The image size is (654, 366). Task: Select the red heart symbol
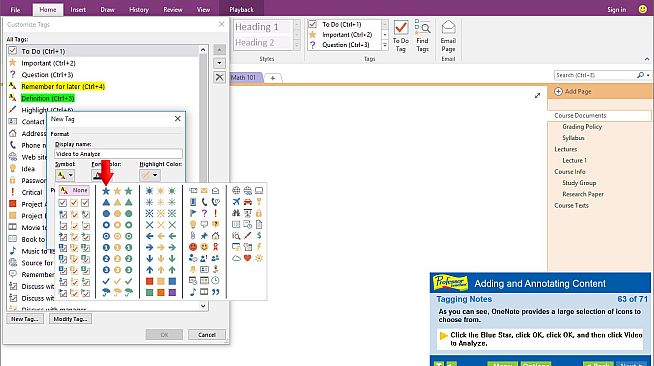click(x=247, y=258)
